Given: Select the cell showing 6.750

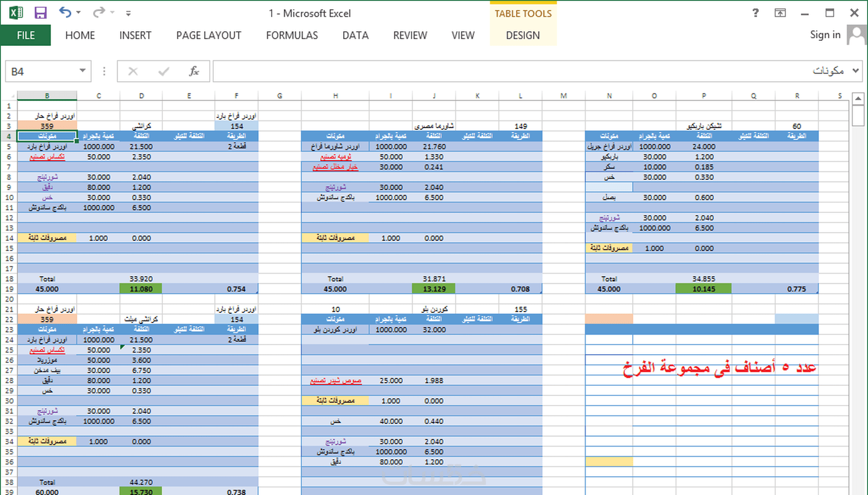Looking at the screenshot, I should pos(141,370).
